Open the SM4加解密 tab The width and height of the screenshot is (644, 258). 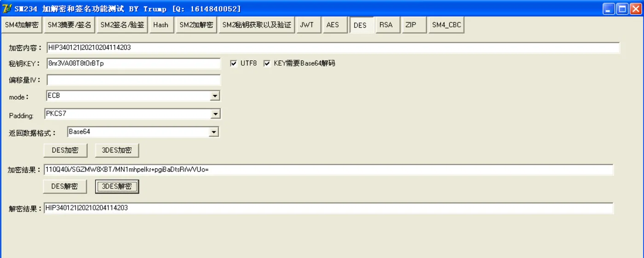pyautogui.click(x=22, y=25)
